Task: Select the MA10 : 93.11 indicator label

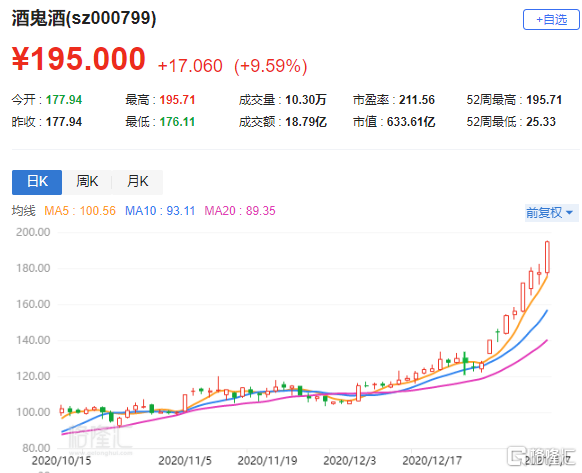Action: (160, 211)
